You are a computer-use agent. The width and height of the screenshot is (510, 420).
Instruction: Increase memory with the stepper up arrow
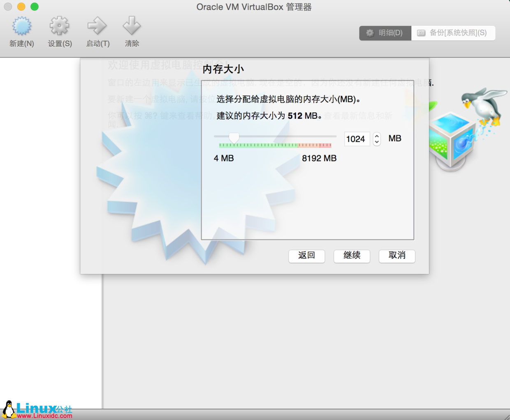(377, 136)
